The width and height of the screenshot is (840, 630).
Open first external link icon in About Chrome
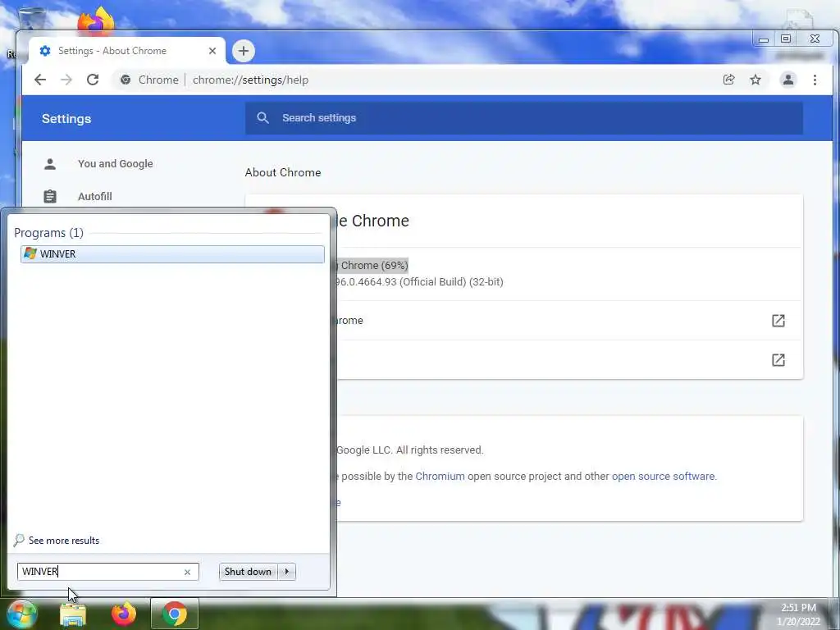tap(778, 321)
